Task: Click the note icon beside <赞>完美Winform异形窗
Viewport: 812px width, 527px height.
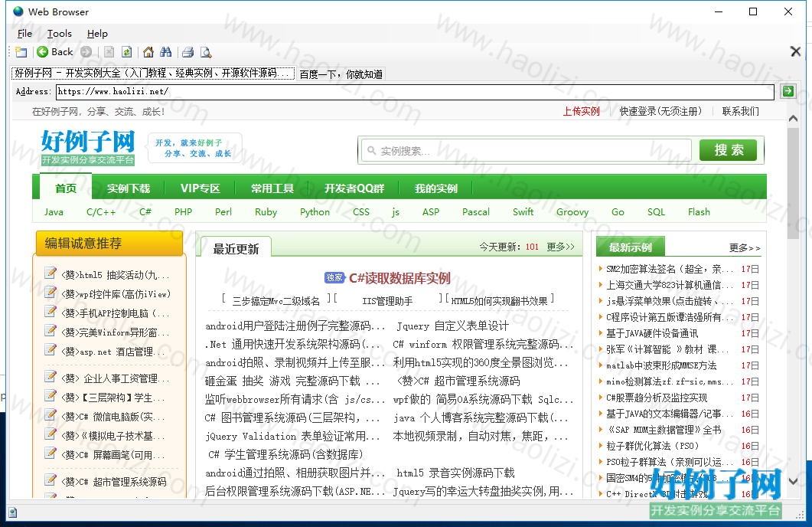Action: tap(51, 331)
